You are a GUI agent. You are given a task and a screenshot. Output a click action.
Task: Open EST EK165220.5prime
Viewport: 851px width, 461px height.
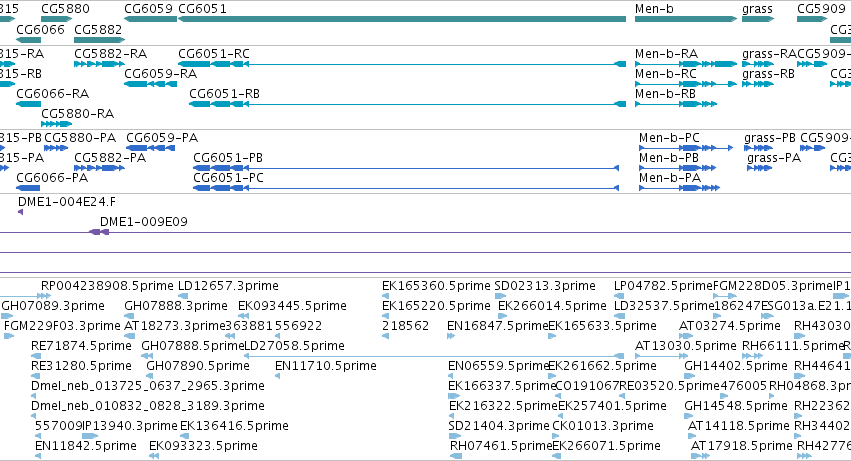[436, 306]
